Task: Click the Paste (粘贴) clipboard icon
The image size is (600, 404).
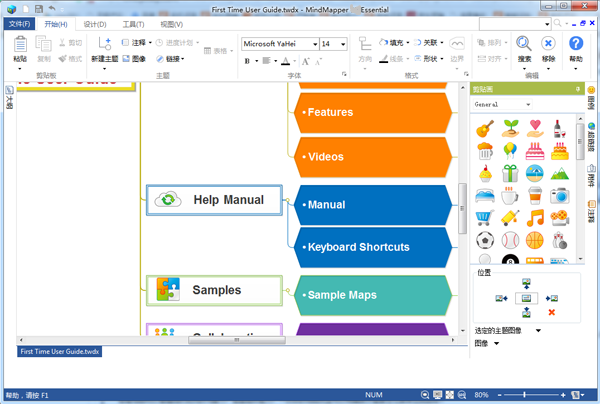Action: click(x=20, y=45)
